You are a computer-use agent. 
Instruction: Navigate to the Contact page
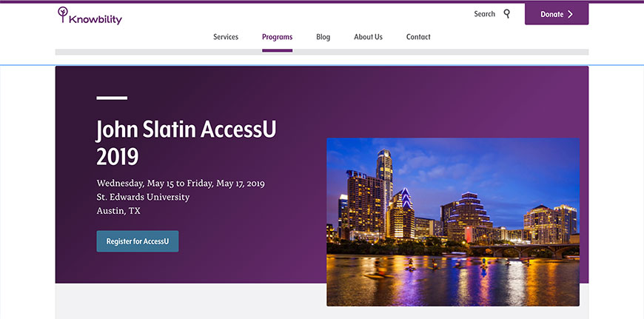click(x=418, y=37)
